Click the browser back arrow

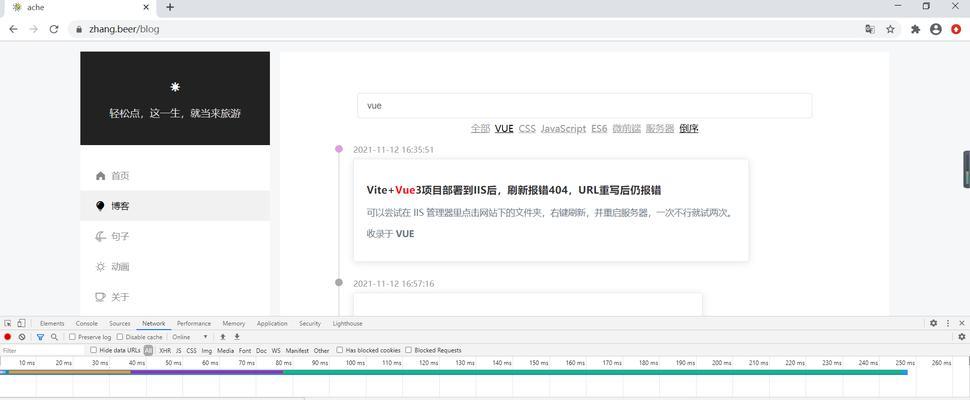coord(13,29)
